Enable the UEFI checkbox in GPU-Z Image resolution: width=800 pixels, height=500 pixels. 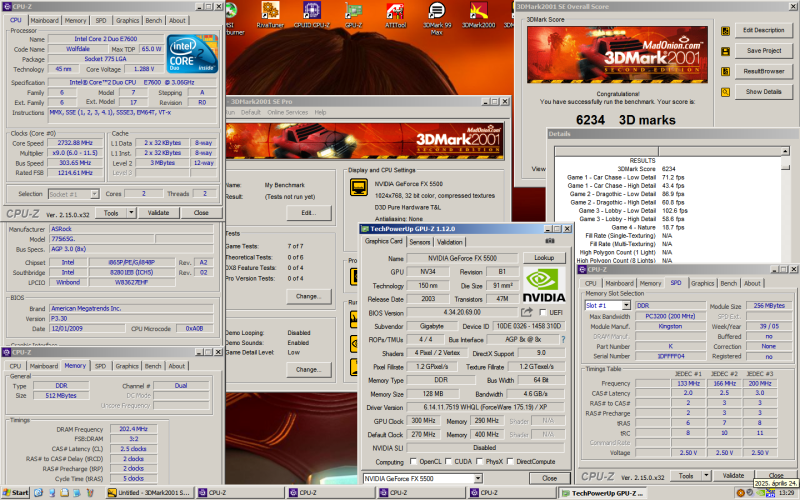pyautogui.click(x=543, y=312)
